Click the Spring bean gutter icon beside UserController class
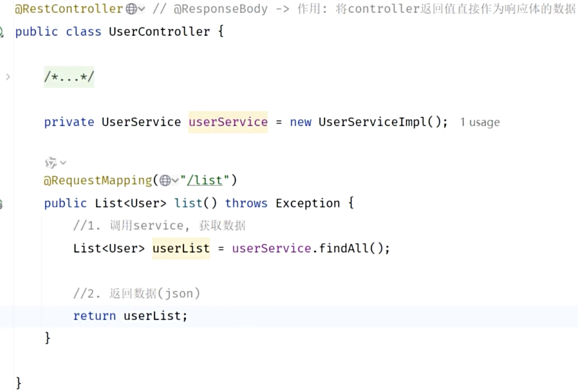This screenshot has width=578, height=392. coord(2,31)
